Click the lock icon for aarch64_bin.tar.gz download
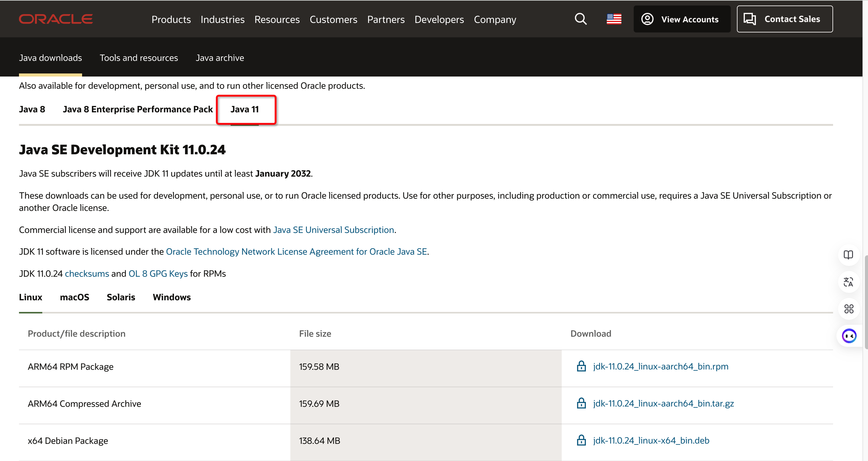The image size is (868, 461). (x=581, y=403)
